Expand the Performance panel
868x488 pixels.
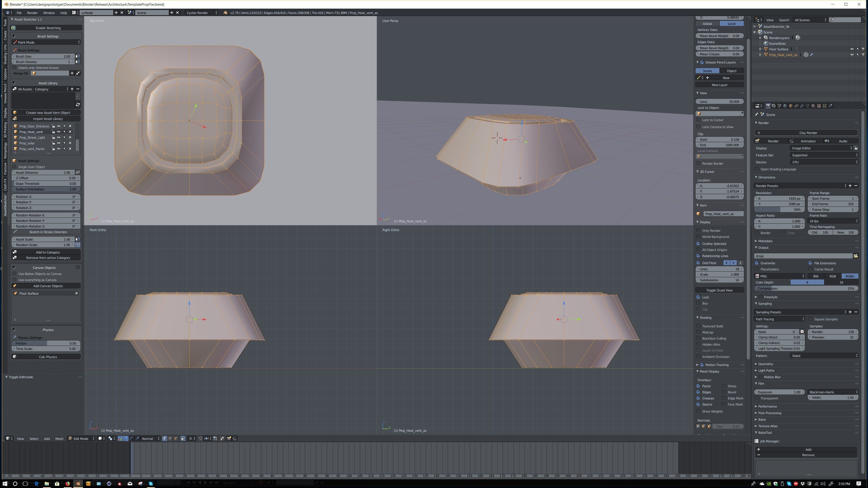(767, 406)
